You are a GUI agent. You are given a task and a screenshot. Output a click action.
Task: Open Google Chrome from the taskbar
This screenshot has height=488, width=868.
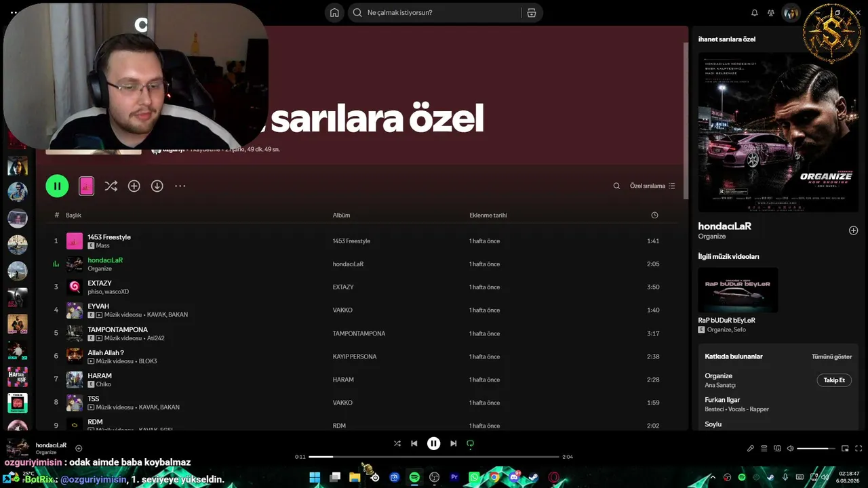pyautogui.click(x=494, y=477)
